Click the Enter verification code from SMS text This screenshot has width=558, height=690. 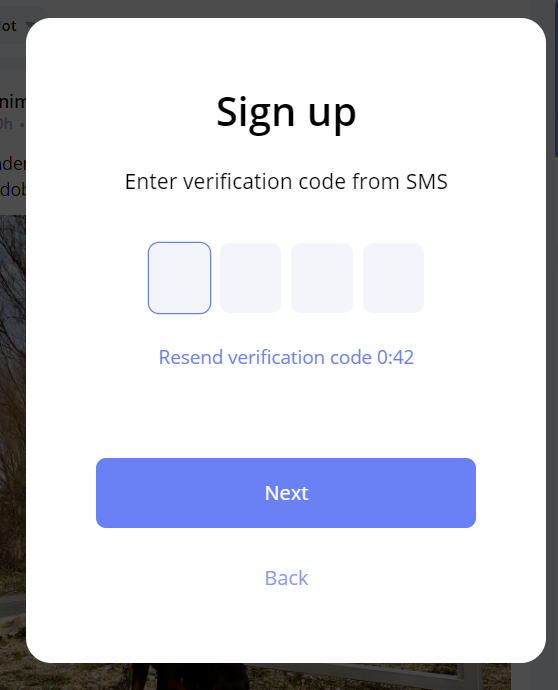point(286,181)
